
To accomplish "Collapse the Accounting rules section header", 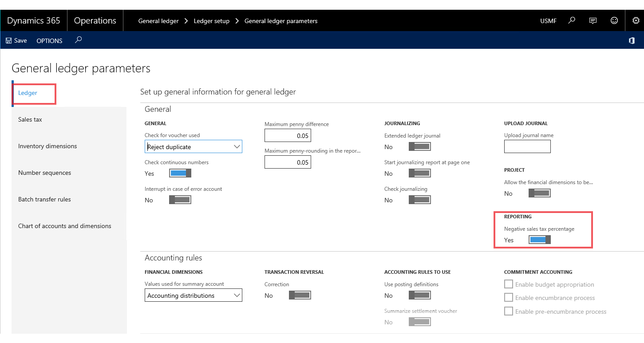I will [174, 258].
